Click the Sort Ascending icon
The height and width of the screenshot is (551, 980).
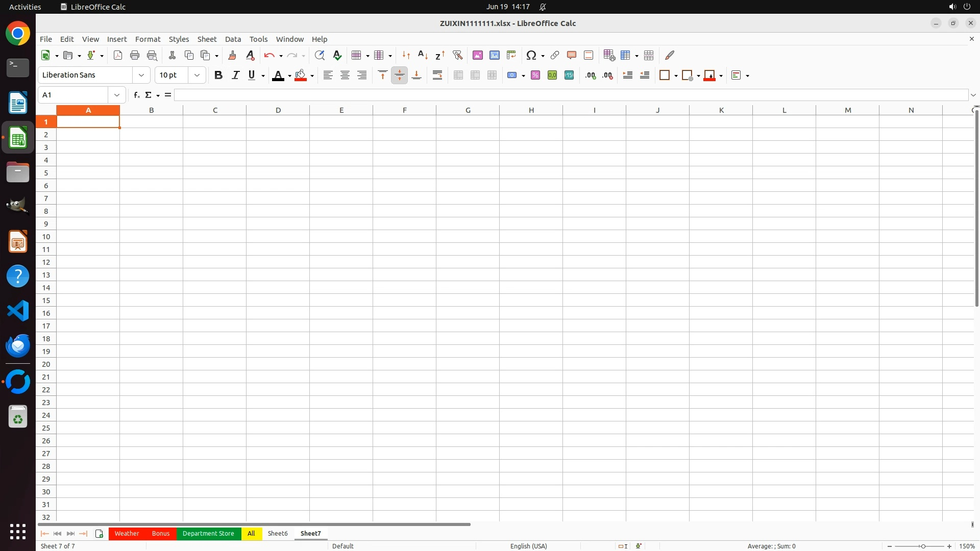click(423, 55)
